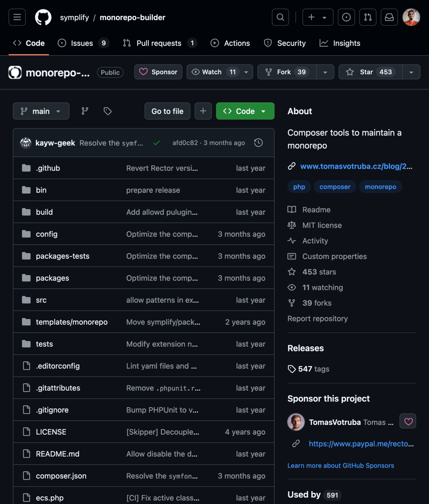Viewport: 429px width, 504px height.
Task: Open the packages-tests folder
Action: pyautogui.click(x=63, y=256)
